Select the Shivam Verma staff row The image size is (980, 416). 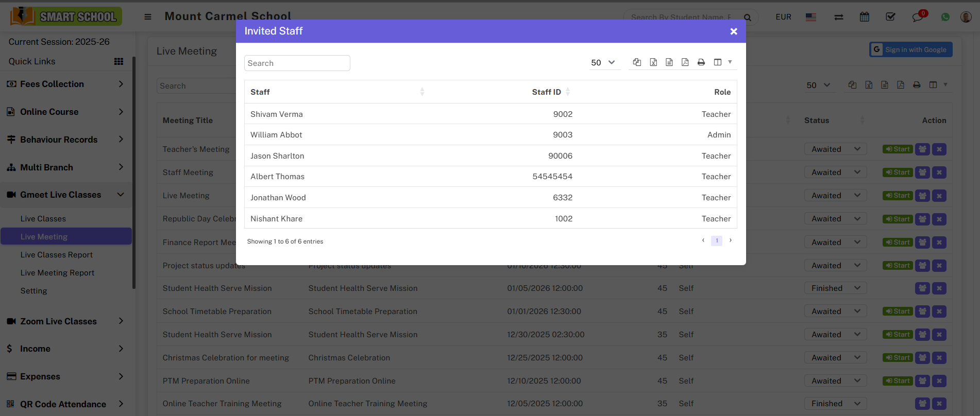pyautogui.click(x=491, y=114)
